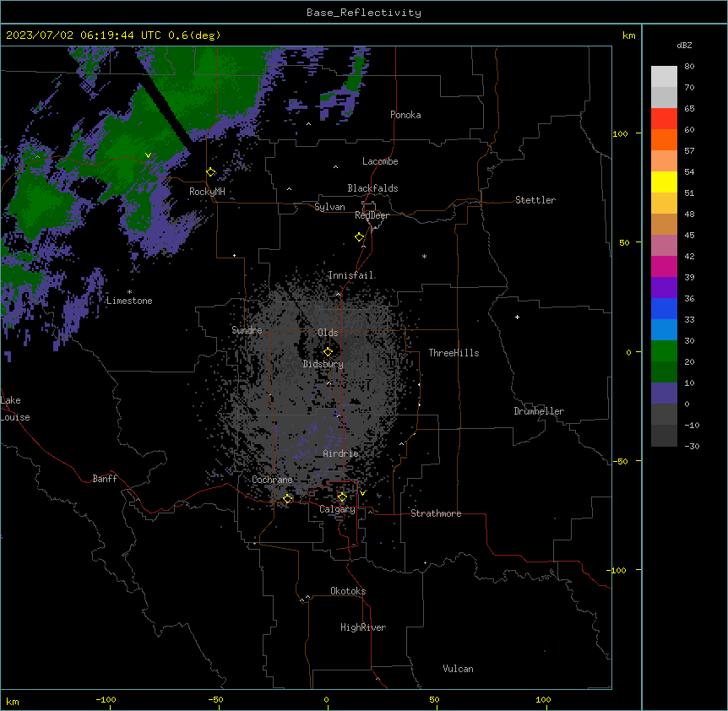The height and width of the screenshot is (711, 728).
Task: Click the dBZ legend heading
Action: [x=684, y=45]
